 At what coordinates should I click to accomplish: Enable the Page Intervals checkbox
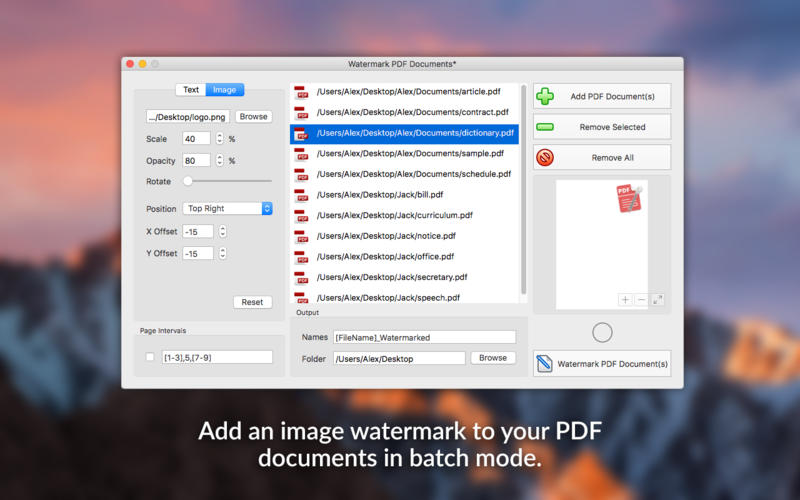pos(150,357)
